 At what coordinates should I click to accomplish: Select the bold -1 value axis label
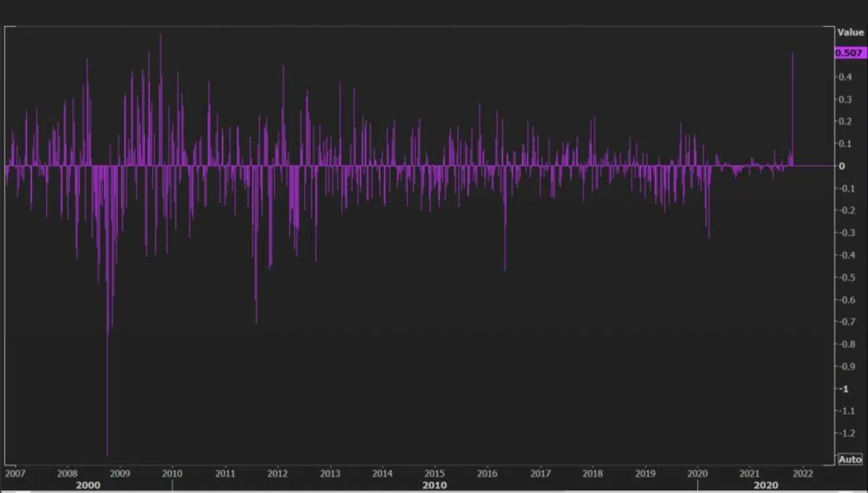coord(842,388)
